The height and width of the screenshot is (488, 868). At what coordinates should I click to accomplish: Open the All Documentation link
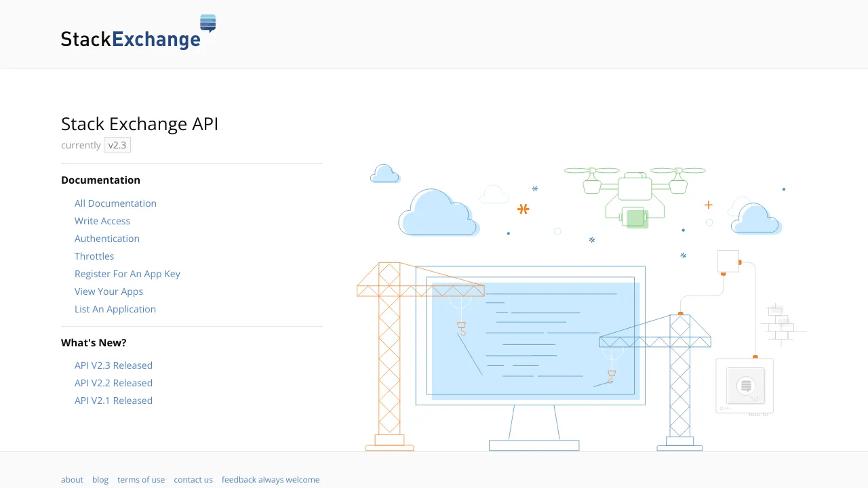[115, 203]
